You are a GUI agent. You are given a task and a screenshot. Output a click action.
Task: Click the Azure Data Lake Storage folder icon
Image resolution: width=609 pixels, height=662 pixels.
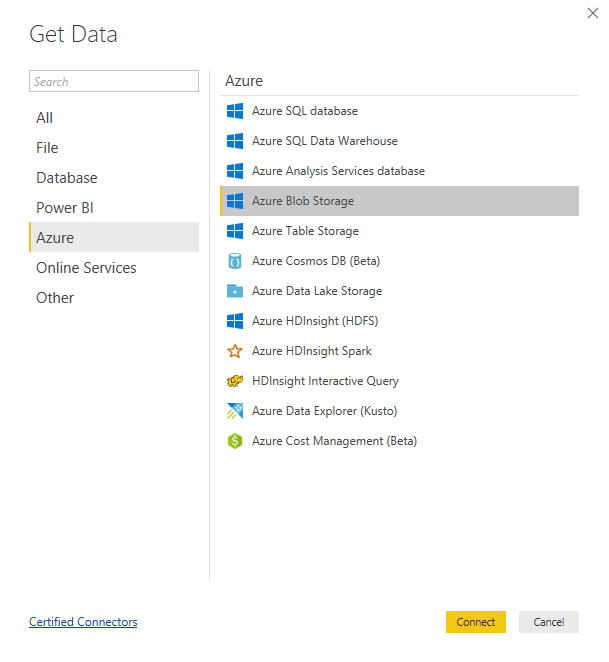click(235, 291)
